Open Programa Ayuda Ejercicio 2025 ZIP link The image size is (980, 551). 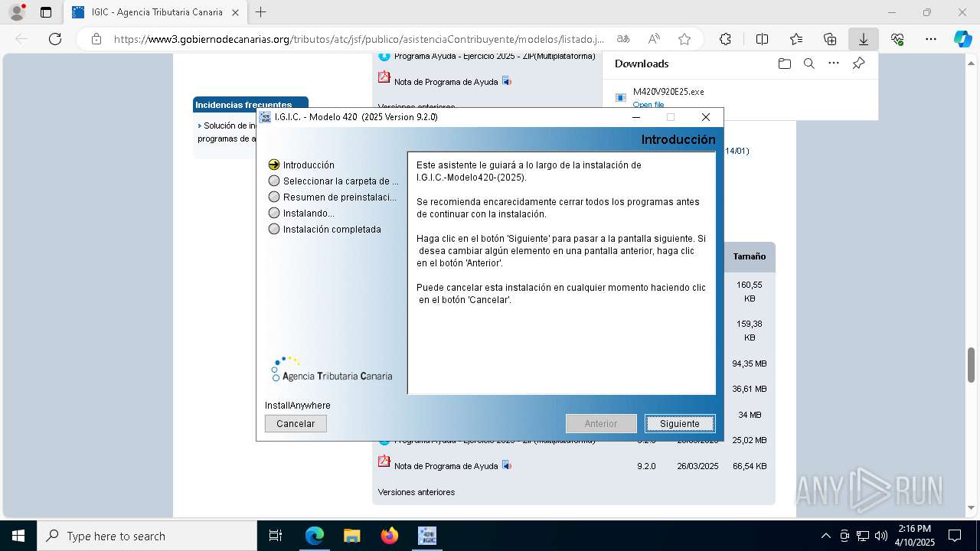(x=495, y=56)
